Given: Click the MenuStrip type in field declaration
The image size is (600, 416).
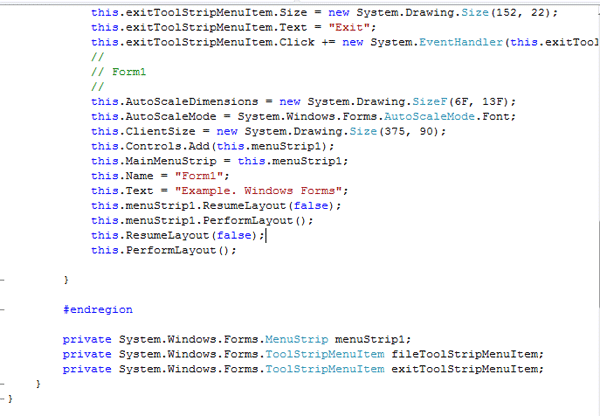Looking at the screenshot, I should click(297, 339).
